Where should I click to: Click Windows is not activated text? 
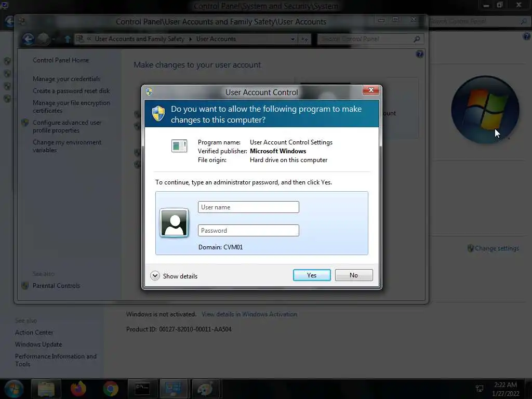[161, 314]
